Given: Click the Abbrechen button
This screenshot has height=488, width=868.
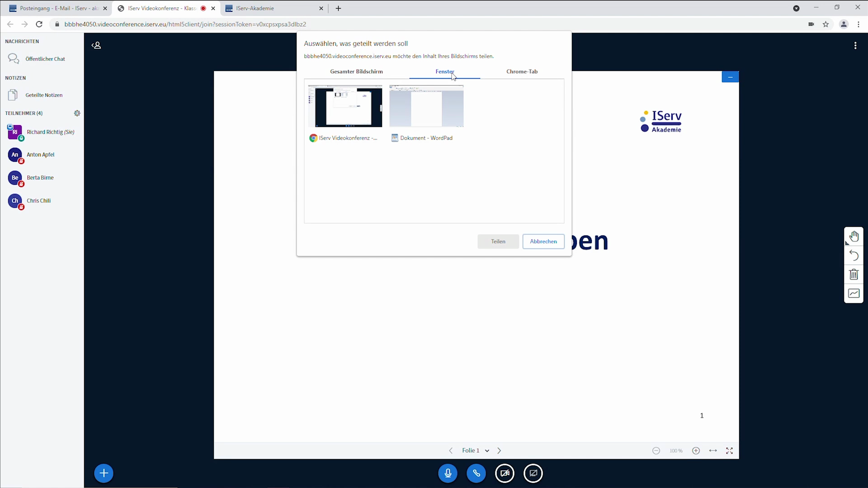Looking at the screenshot, I should click(x=543, y=241).
